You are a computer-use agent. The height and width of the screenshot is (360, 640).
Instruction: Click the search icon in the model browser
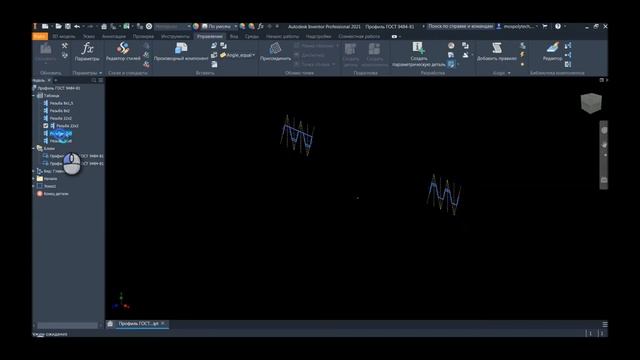[94, 80]
